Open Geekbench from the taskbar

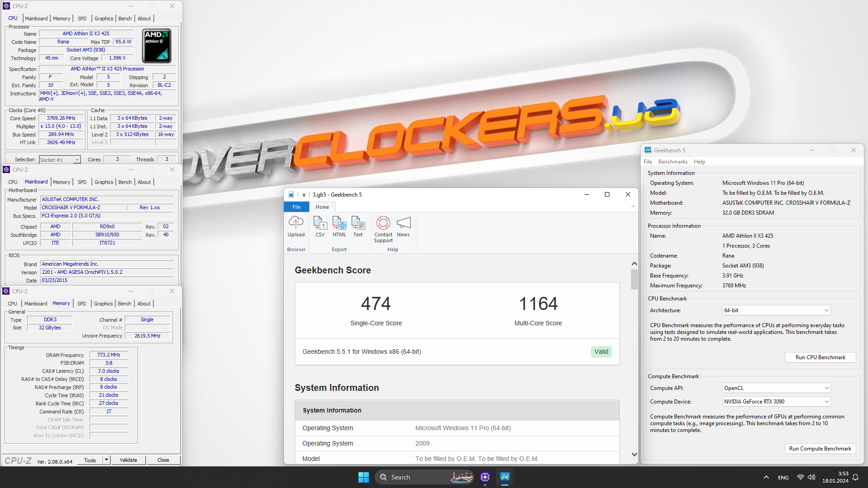tap(505, 477)
